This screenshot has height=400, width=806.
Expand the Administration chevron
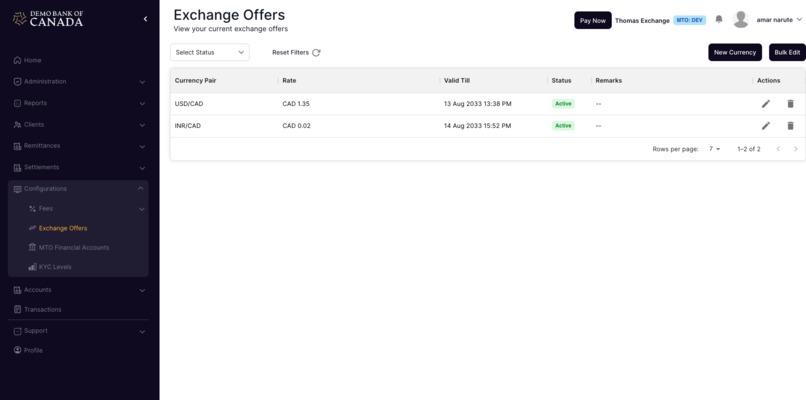(142, 82)
